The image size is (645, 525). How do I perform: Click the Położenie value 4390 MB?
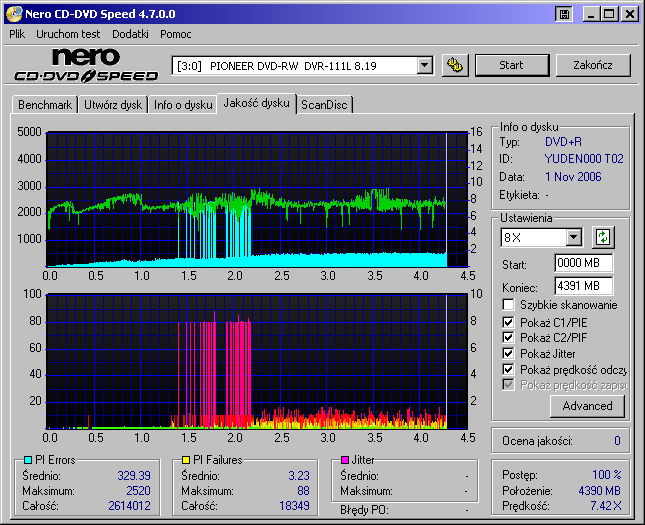pyautogui.click(x=599, y=491)
